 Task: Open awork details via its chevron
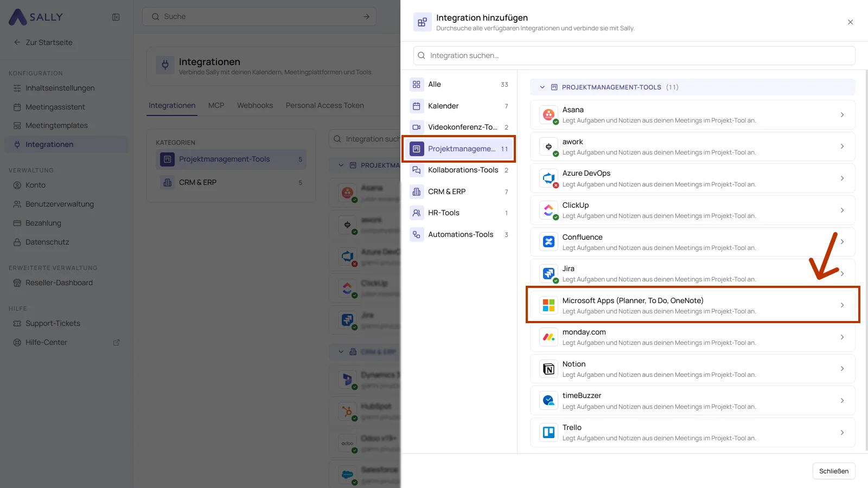point(842,146)
